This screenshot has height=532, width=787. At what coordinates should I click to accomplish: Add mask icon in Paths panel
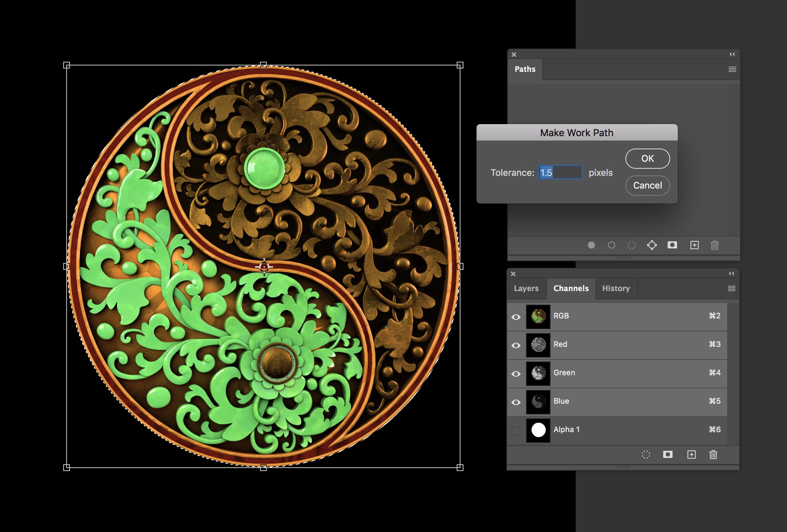[672, 245]
